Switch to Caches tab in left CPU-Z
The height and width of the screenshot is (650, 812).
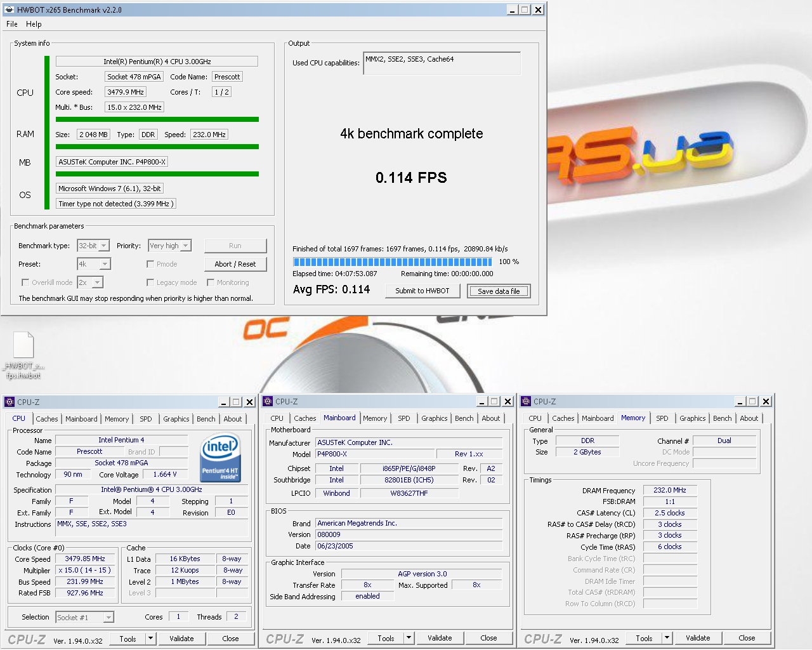pos(47,419)
